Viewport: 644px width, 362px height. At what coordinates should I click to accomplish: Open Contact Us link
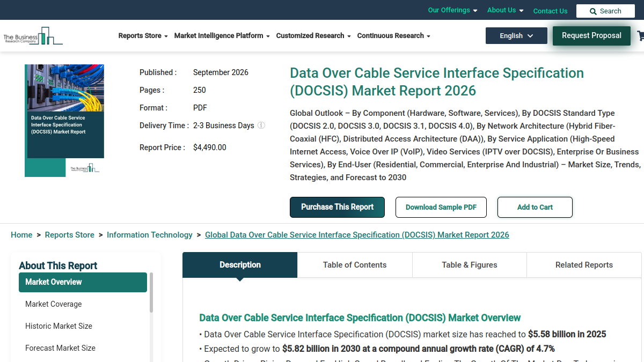550,11
